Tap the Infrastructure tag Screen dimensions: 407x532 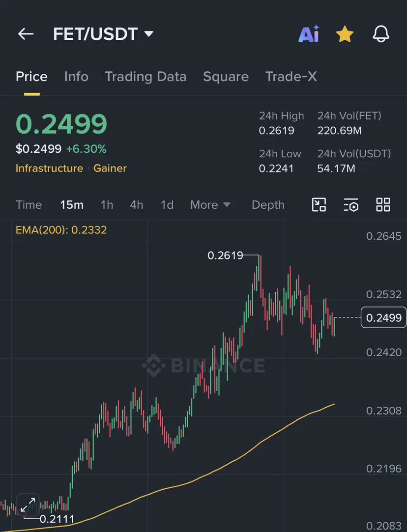(49, 168)
